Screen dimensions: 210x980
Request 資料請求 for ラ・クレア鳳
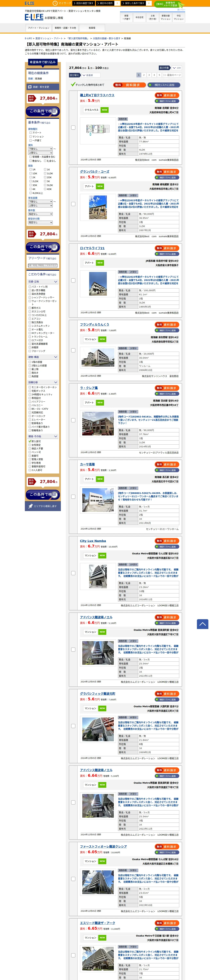pyautogui.click(x=167, y=388)
